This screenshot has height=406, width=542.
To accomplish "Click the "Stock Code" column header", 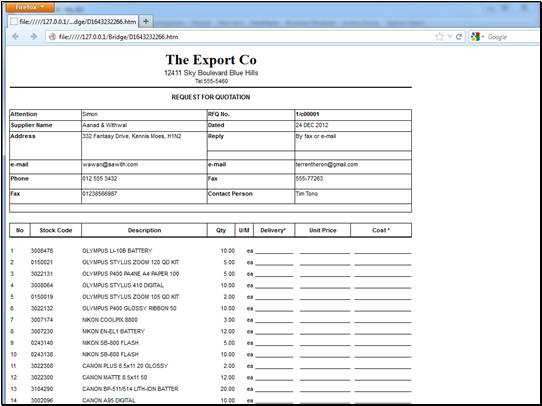I will [56, 230].
